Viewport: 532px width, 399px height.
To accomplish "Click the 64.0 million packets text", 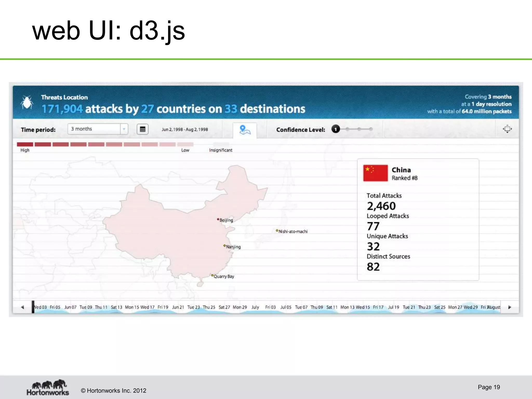I will (x=487, y=111).
